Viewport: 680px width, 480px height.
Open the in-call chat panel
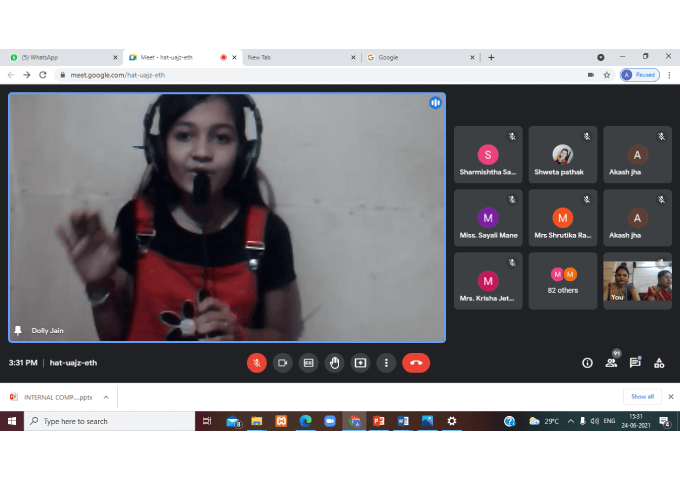coord(635,363)
